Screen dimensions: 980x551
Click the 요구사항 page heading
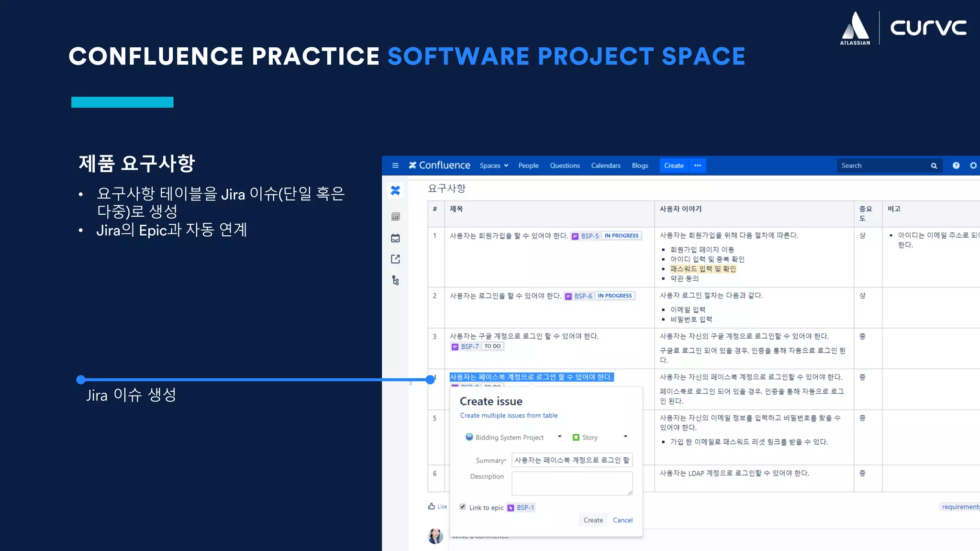point(446,188)
